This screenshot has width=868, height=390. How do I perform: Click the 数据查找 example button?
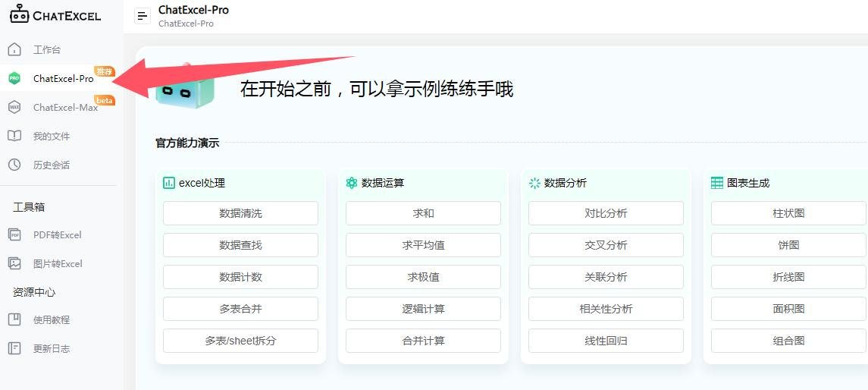tap(241, 245)
